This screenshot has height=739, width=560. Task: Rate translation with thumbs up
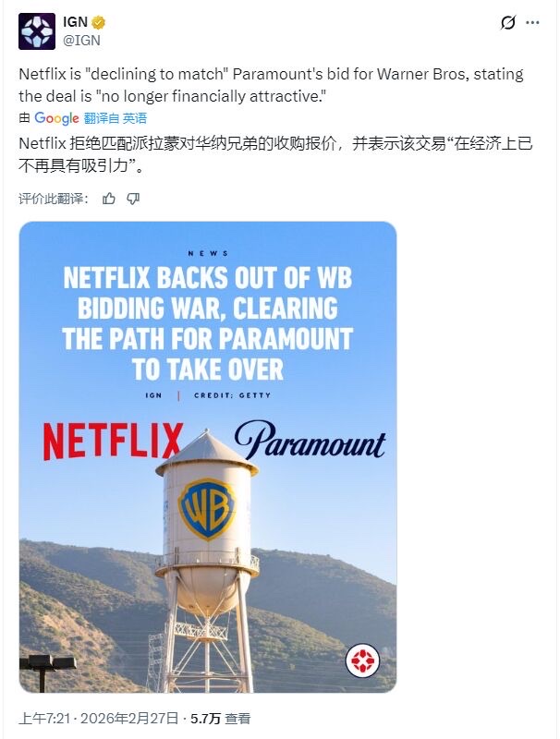pos(109,199)
